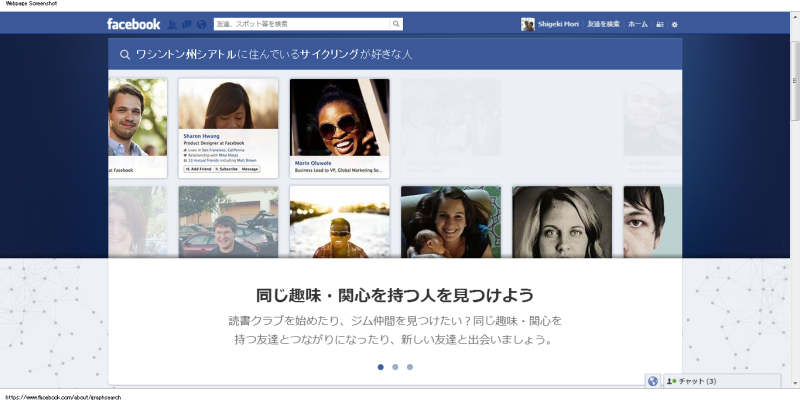Open the settings gear icon in header
This screenshot has width=800, height=400.
click(x=675, y=24)
